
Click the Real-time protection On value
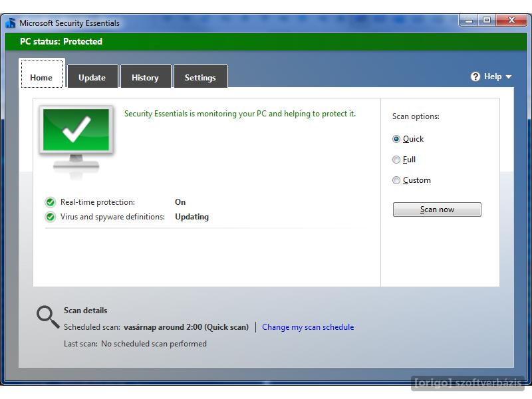click(180, 202)
